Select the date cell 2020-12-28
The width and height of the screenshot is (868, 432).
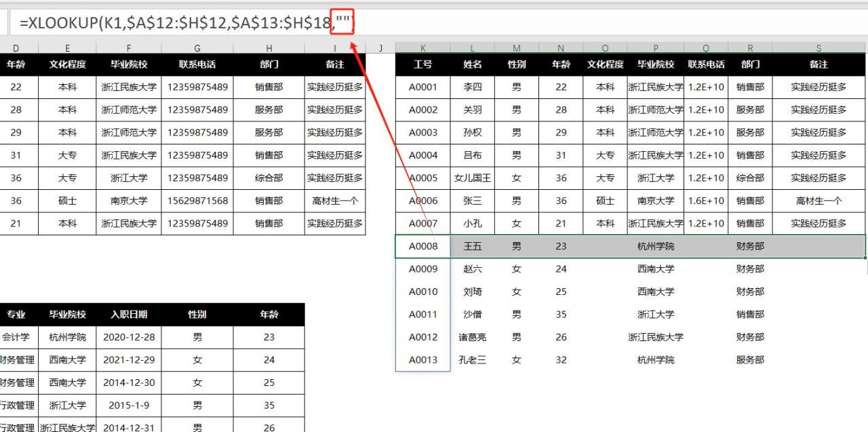pos(129,337)
